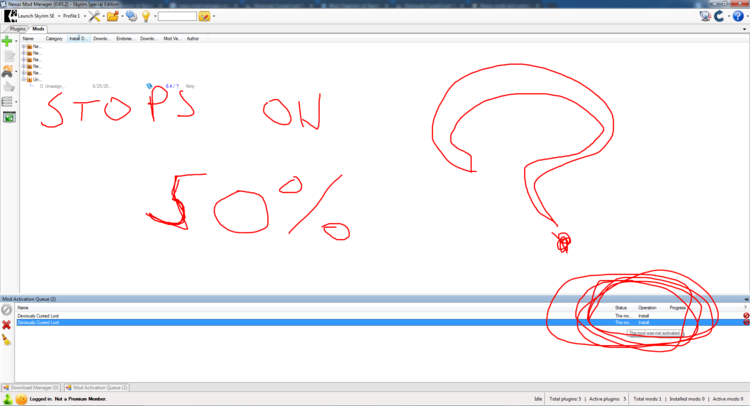Viewport: 750px width, 406px height.
Task: Click the queue Operation column header
Action: coord(647,308)
